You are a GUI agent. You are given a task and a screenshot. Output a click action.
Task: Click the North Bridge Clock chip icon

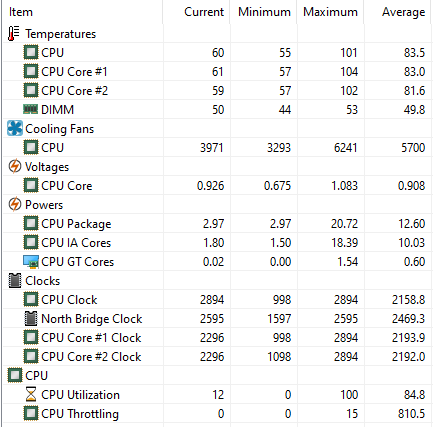(x=31, y=319)
